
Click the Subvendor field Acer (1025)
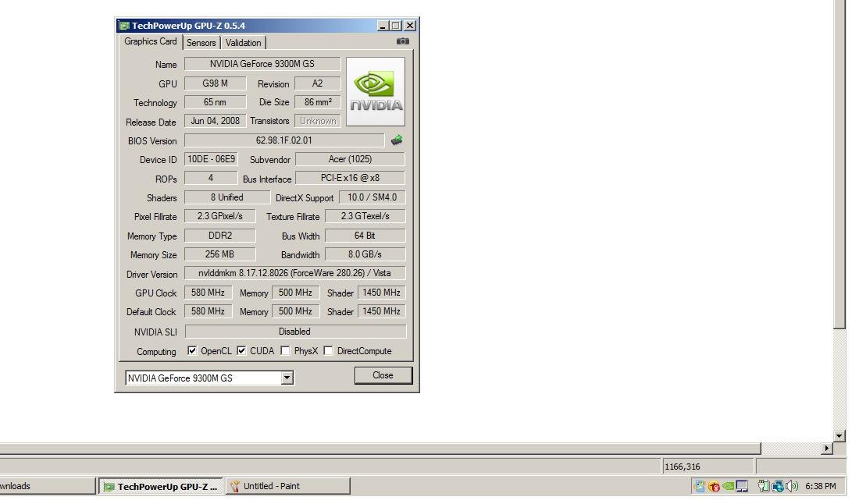350,159
